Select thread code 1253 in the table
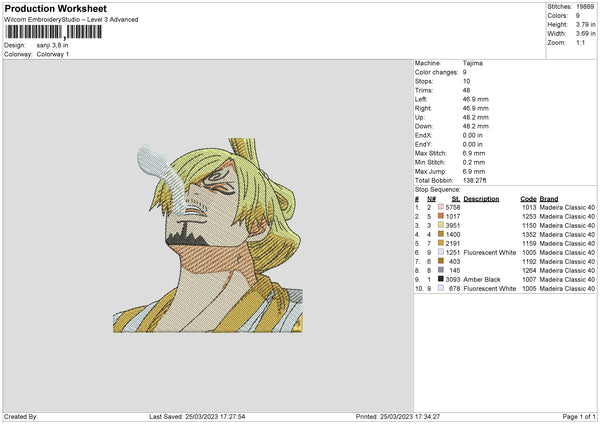 [529, 217]
